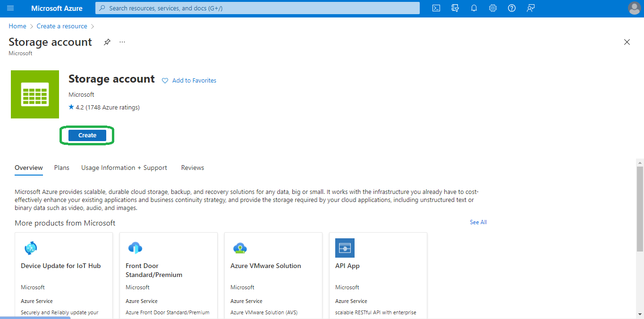Pin the Storage account page
This screenshot has width=644, height=319.
pos(107,42)
